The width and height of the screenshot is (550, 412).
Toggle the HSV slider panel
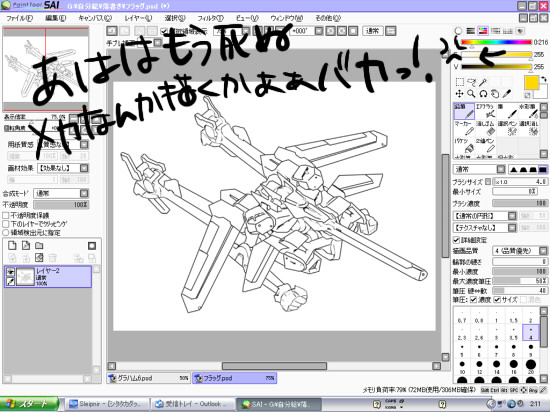[483, 31]
